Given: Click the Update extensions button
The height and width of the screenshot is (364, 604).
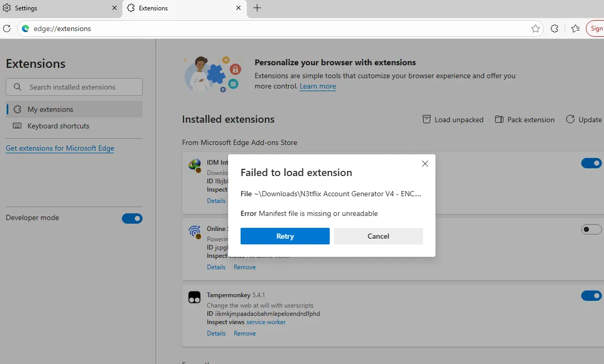Looking at the screenshot, I should coord(584,120).
